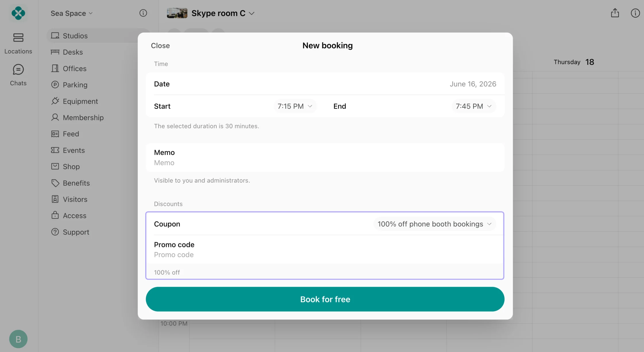Open Parking menu item label
This screenshot has width=644, height=352.
click(x=75, y=85)
